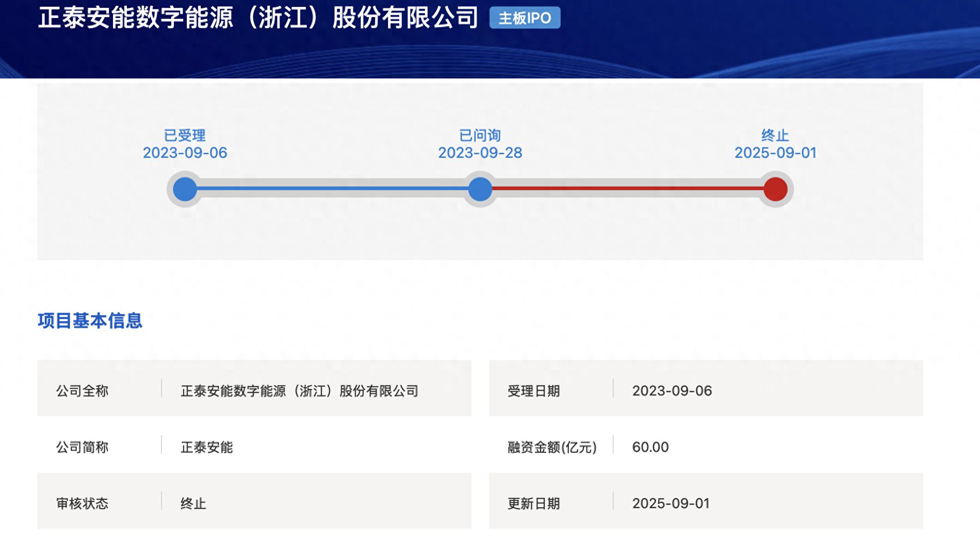Click the 受理日期 value 2023-09-06

(672, 391)
